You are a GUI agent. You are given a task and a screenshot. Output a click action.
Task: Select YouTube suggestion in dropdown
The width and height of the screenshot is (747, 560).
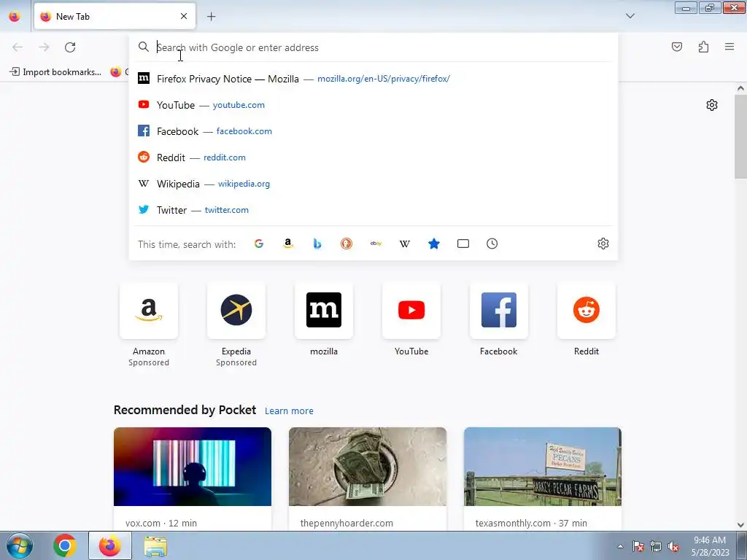pos(373,105)
